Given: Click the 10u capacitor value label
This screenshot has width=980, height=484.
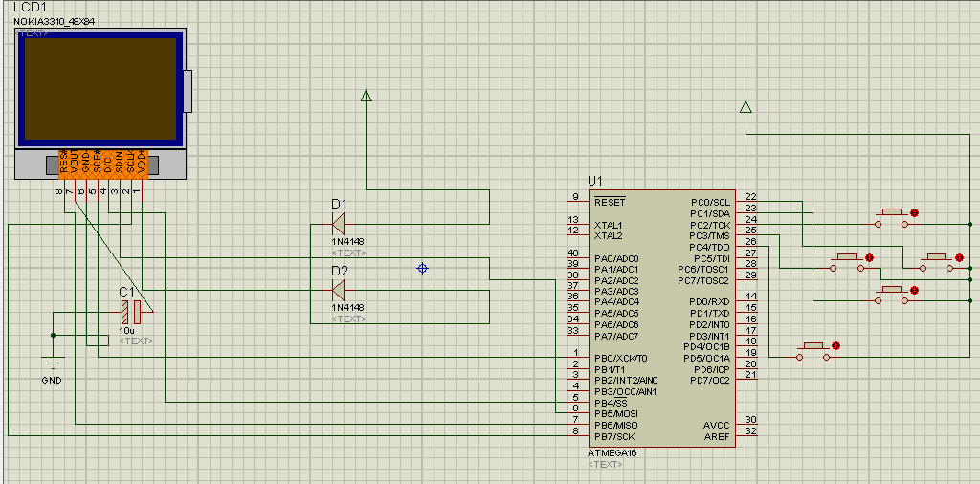Looking at the screenshot, I should tap(125, 330).
